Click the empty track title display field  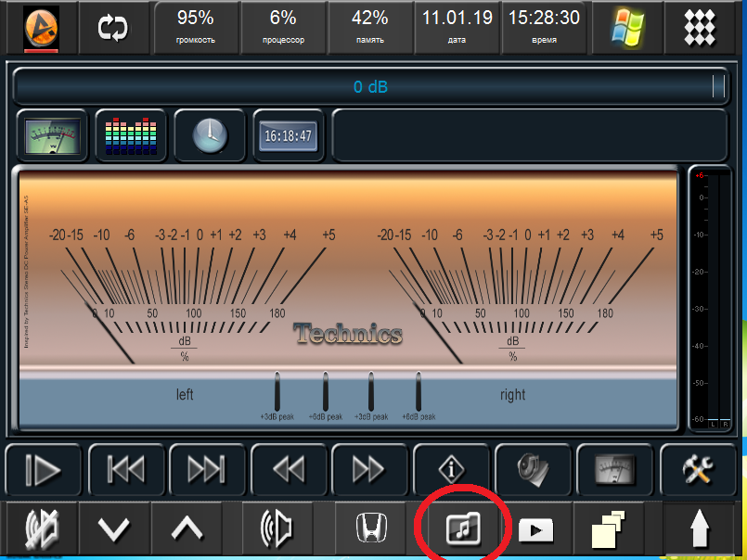click(x=529, y=136)
